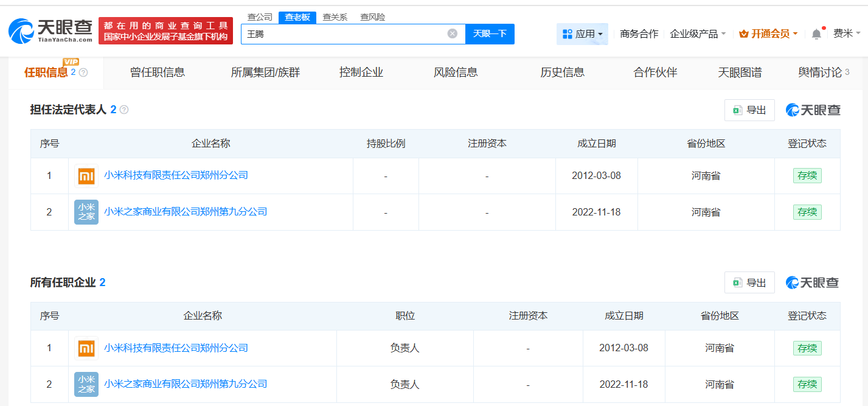Click the crown icon beside 开通会员
The width and height of the screenshot is (868, 406).
tap(743, 33)
